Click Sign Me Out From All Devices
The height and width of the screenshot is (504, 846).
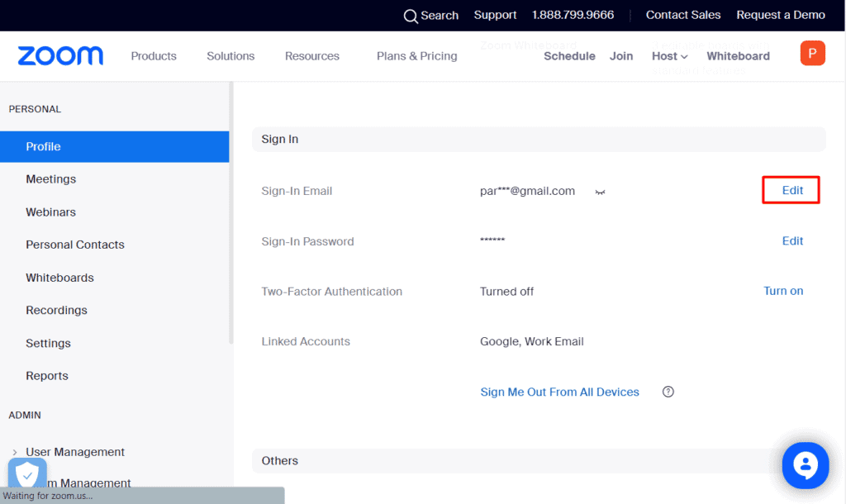(x=559, y=392)
